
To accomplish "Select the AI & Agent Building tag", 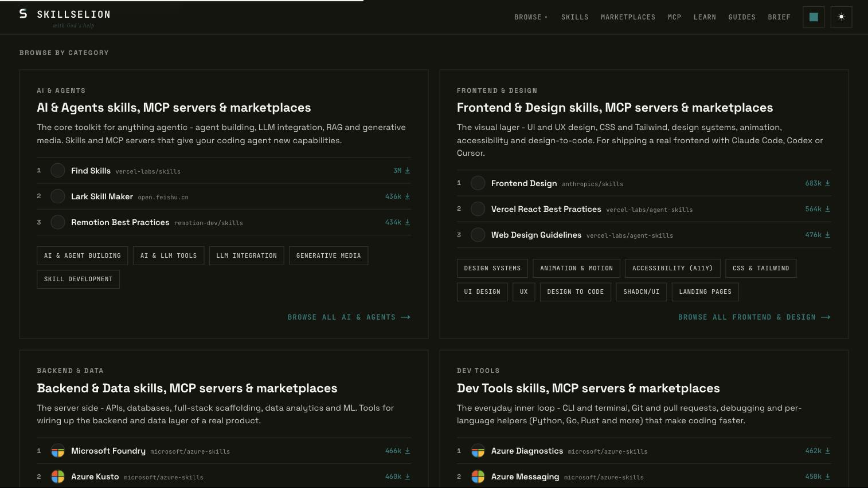I will (83, 255).
